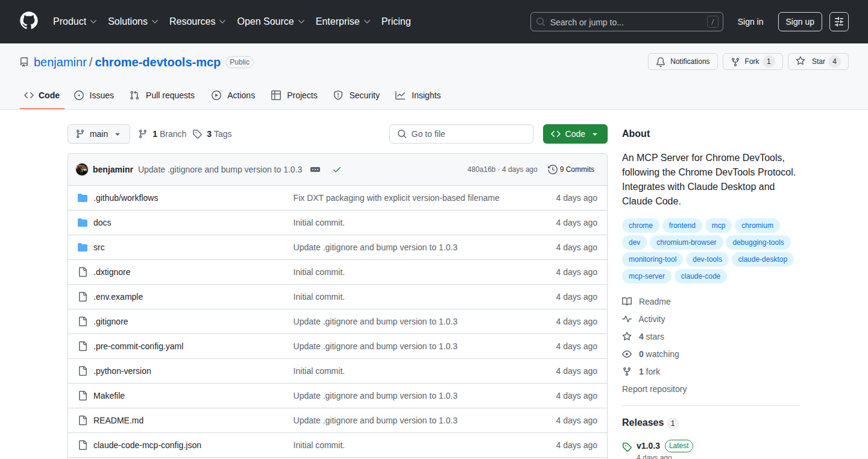
Task: Click the .env.example file icon
Action: [x=83, y=297]
